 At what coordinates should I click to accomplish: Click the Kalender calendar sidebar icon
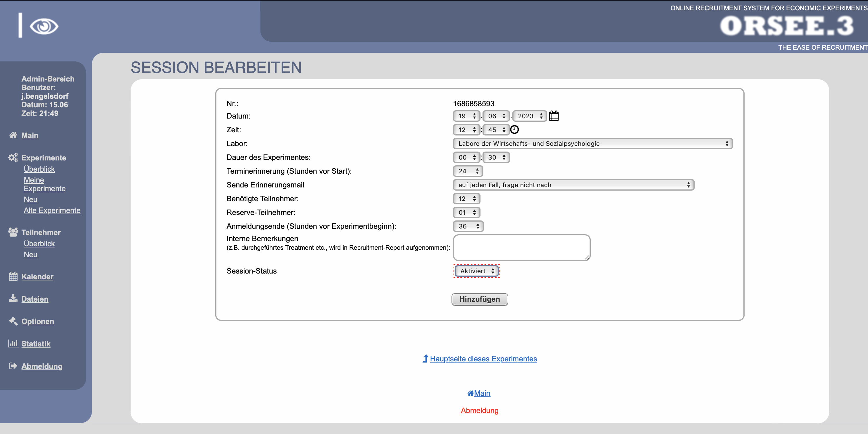click(x=13, y=276)
